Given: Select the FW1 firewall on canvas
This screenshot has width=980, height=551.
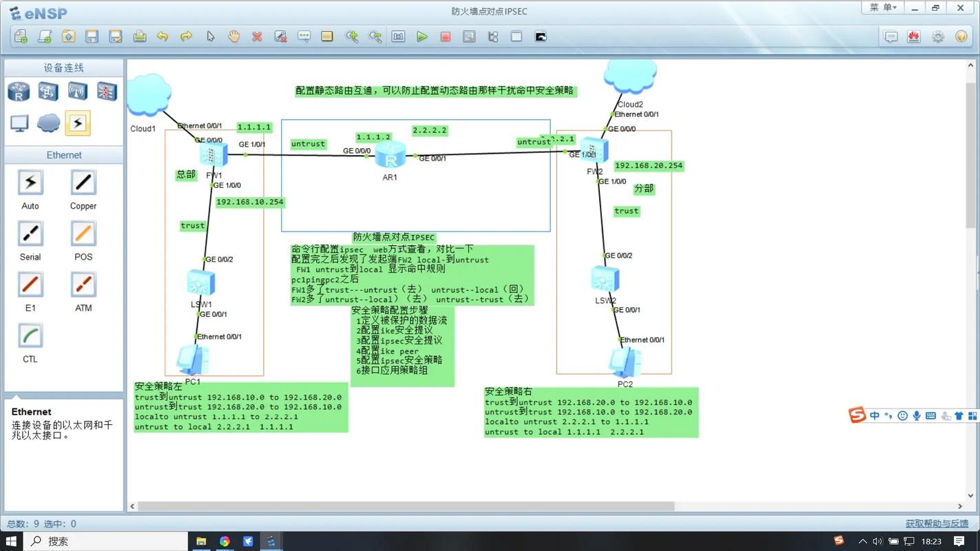Looking at the screenshot, I should pos(213,155).
